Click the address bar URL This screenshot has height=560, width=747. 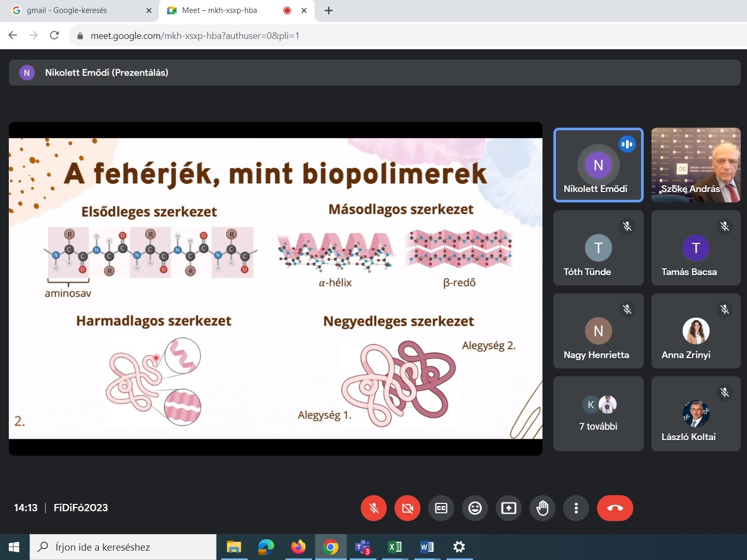(x=195, y=36)
